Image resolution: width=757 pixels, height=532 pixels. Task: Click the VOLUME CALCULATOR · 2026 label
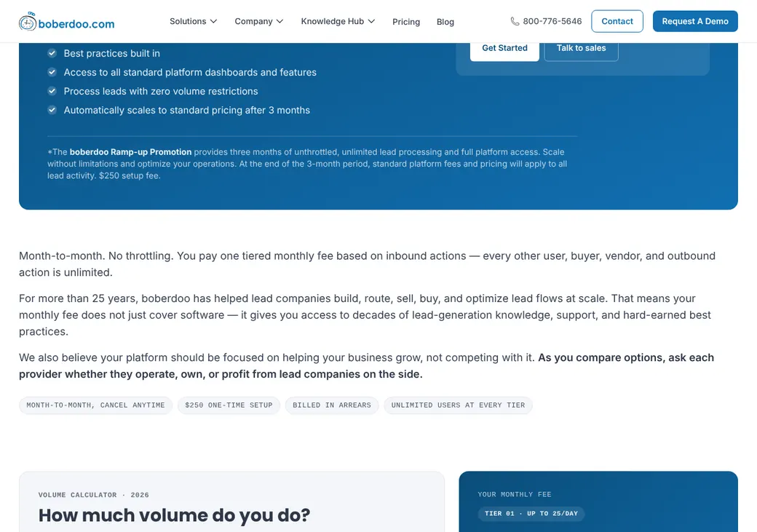94,495
